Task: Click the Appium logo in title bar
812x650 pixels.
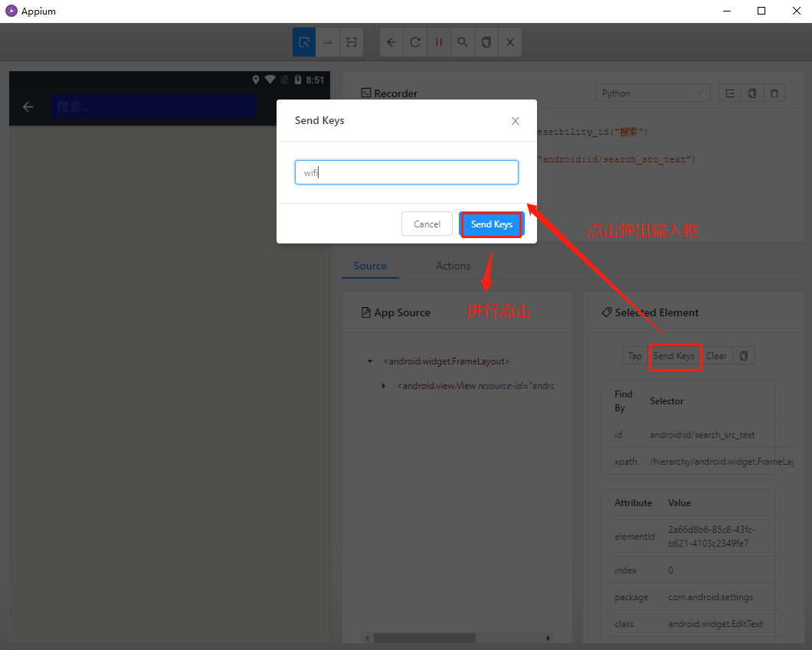Action: click(11, 11)
